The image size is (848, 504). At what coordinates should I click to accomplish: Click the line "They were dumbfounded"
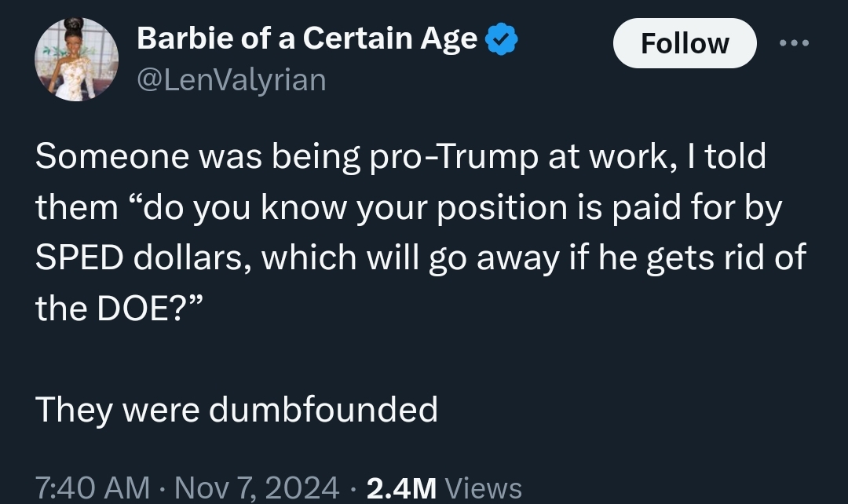pyautogui.click(x=236, y=409)
